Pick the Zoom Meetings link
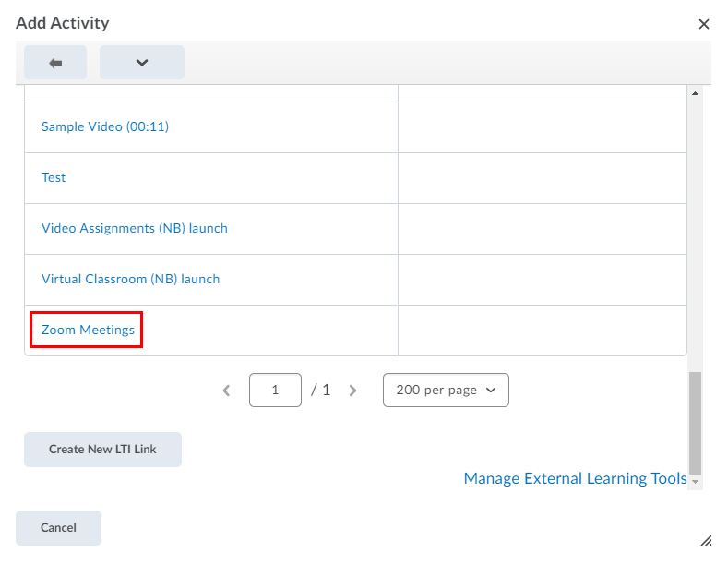This screenshot has height=565, width=728. click(88, 331)
